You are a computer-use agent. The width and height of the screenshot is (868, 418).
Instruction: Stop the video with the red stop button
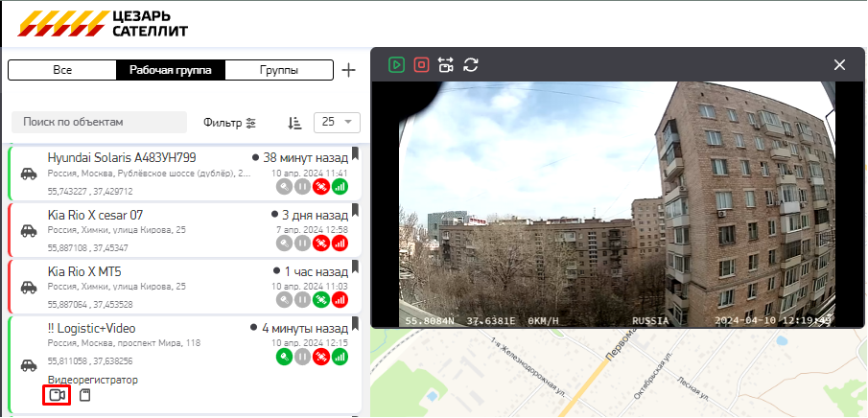coord(421,65)
